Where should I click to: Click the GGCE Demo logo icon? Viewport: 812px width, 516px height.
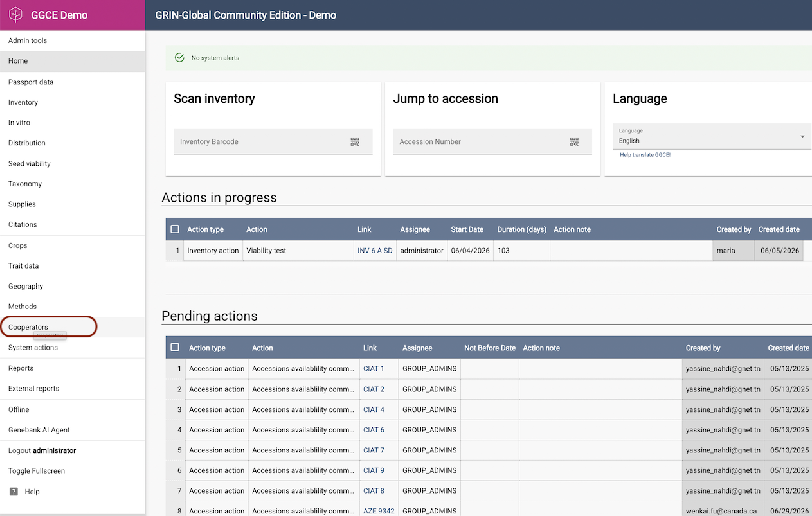[15, 15]
